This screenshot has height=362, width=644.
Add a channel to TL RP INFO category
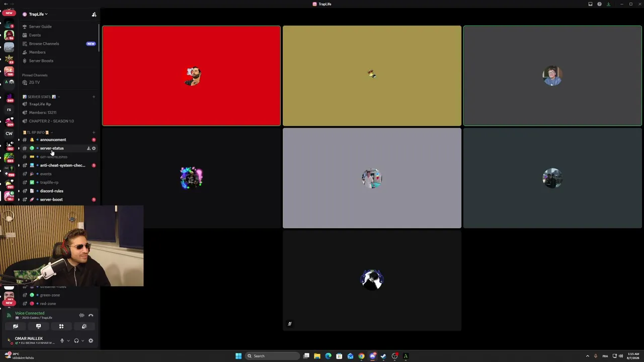94,132
